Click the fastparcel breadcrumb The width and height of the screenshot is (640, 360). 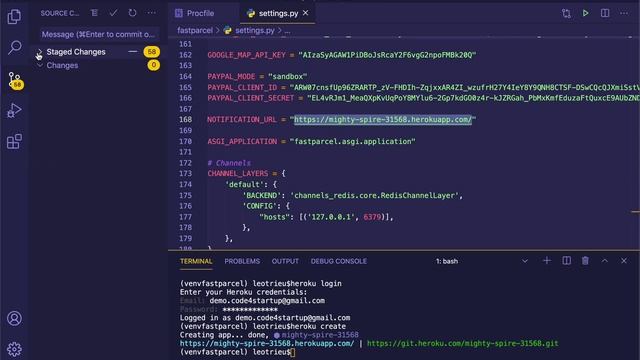(195, 31)
